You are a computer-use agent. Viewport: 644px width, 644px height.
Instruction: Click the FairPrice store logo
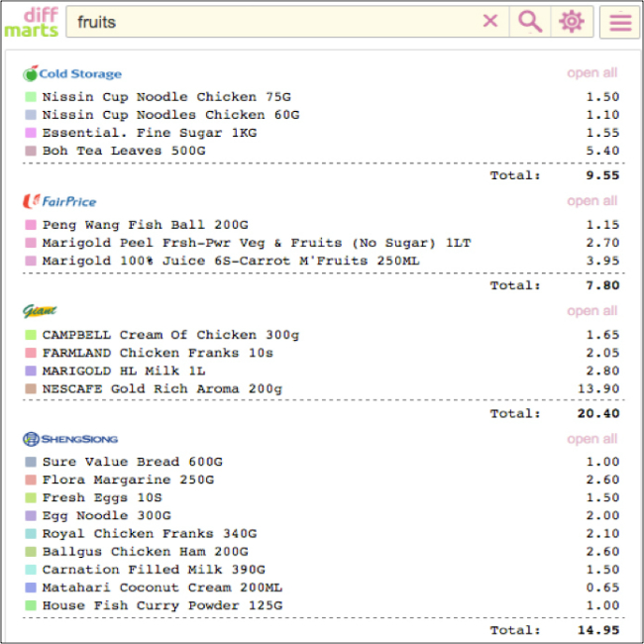click(59, 201)
